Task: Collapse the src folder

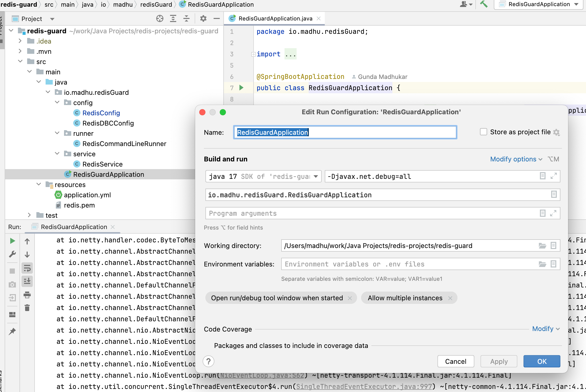Action: coord(20,61)
